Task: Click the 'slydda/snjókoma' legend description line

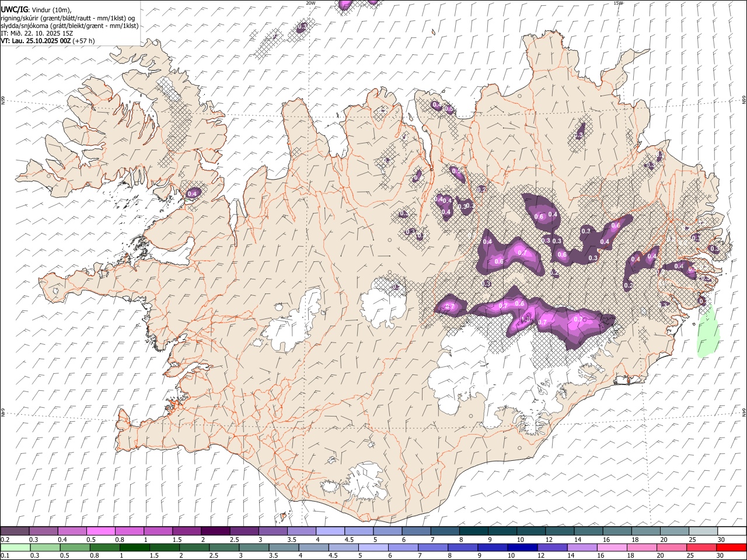Action: point(69,26)
